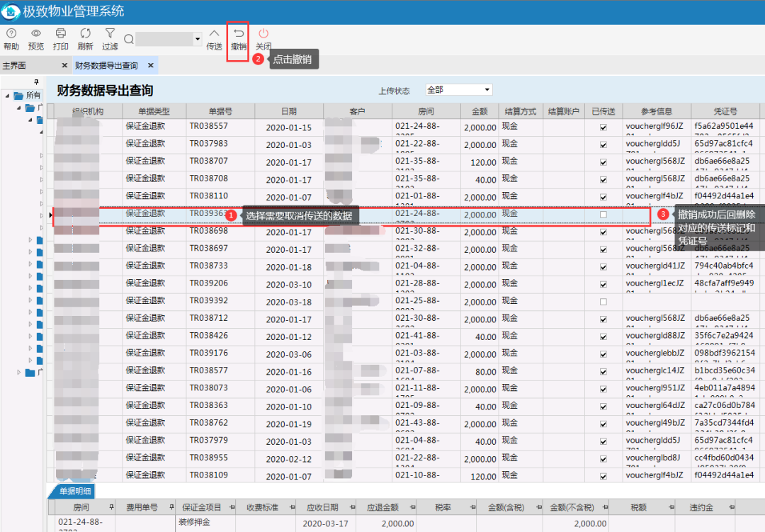Collapse the 所有 root tree node

pyautogui.click(x=7, y=96)
